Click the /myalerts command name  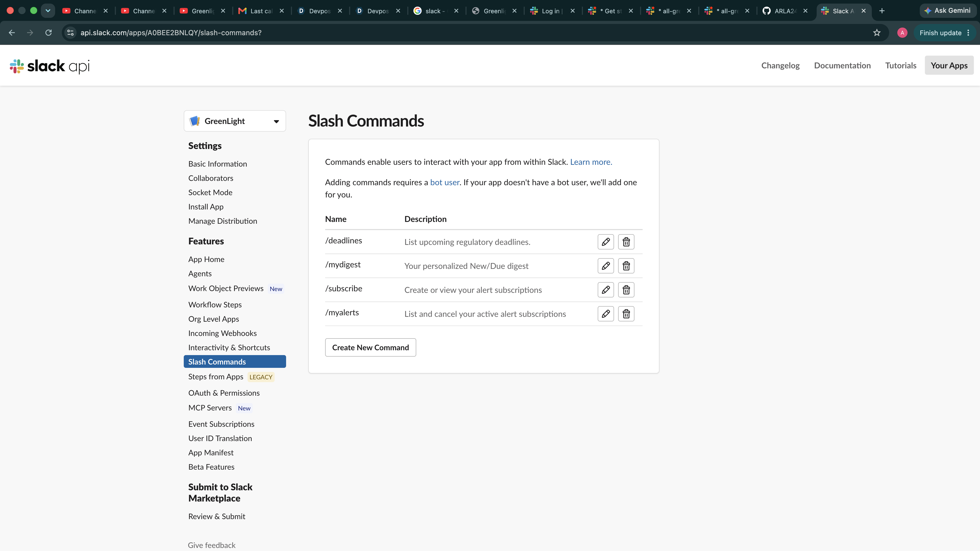click(342, 312)
